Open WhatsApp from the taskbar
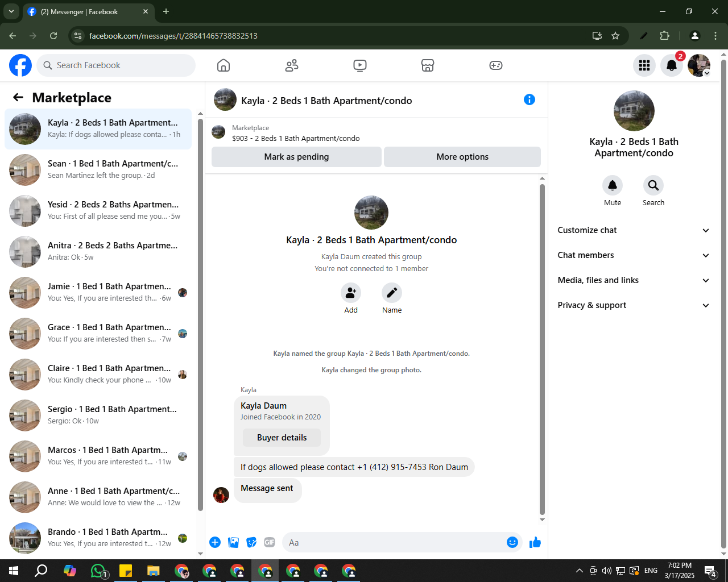 click(x=98, y=571)
